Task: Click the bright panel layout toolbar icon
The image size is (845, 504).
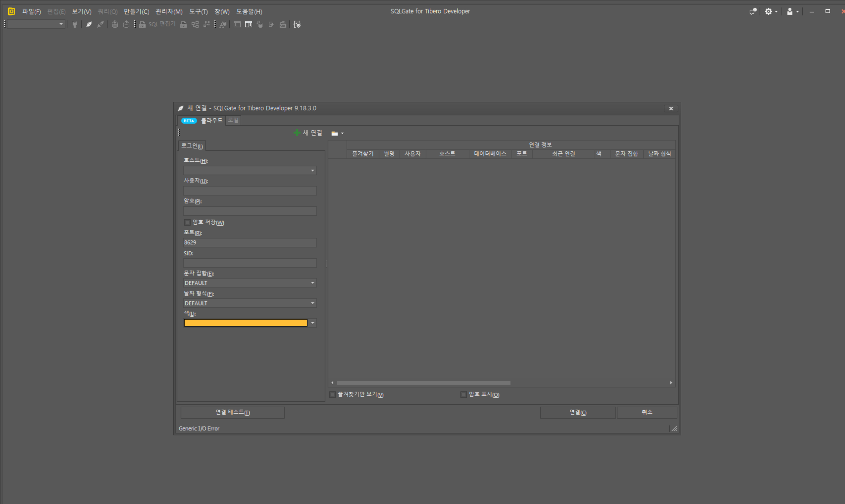Action: click(x=248, y=24)
